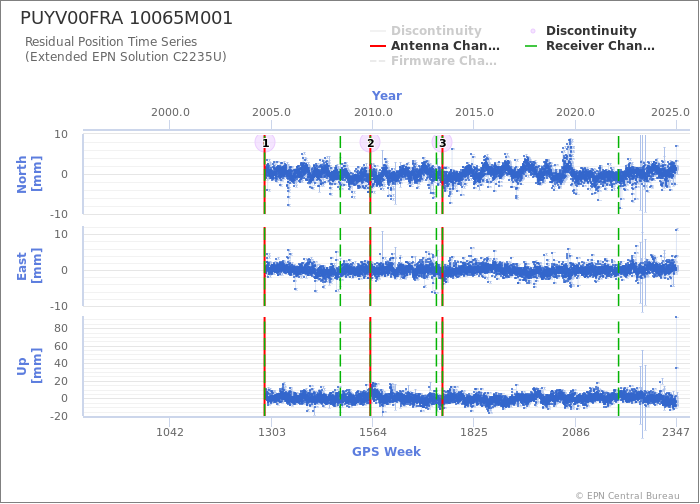Screen dimensions: 700x504
Task: Click the red Antenna Change legend line symbol
Action: (x=378, y=46)
